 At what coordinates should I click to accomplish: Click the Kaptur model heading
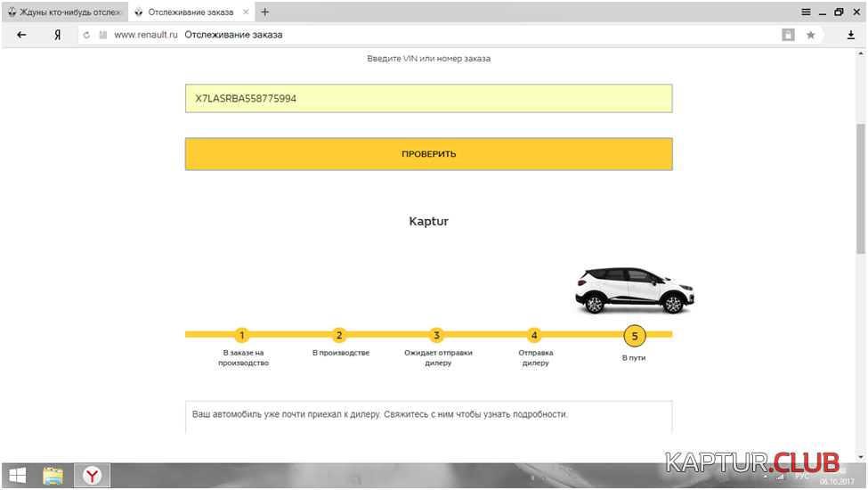point(429,222)
